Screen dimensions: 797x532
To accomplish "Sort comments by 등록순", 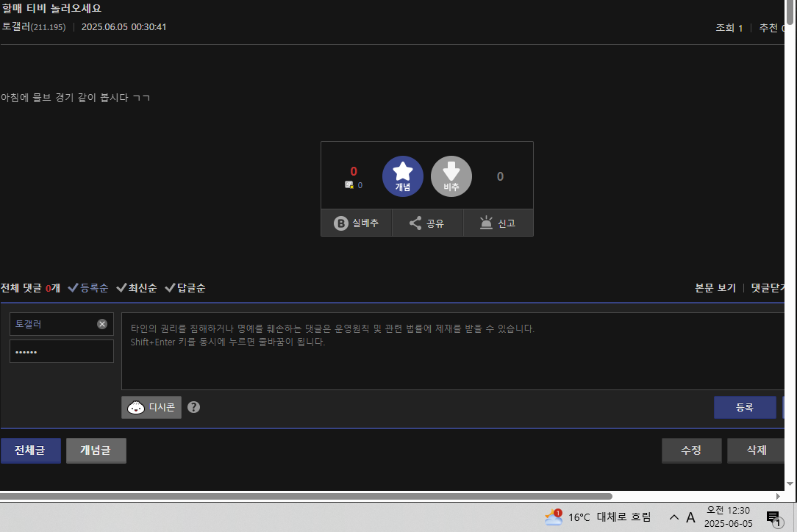I will pyautogui.click(x=88, y=288).
